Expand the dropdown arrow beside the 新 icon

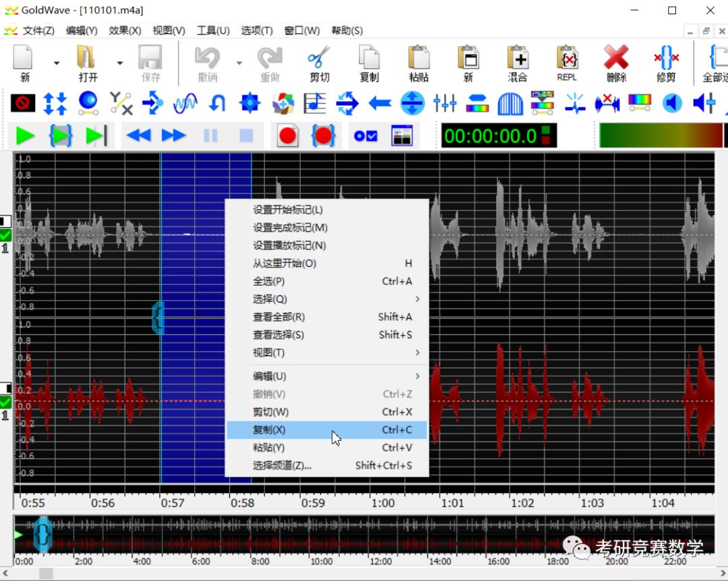[57, 63]
